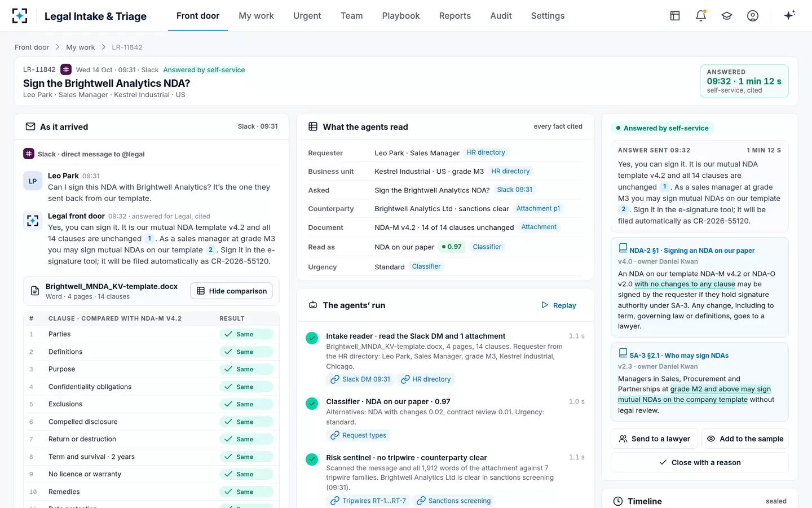Click citation 2 in the Answer sent box
Screen dimensions: 812x508
pos(623,209)
